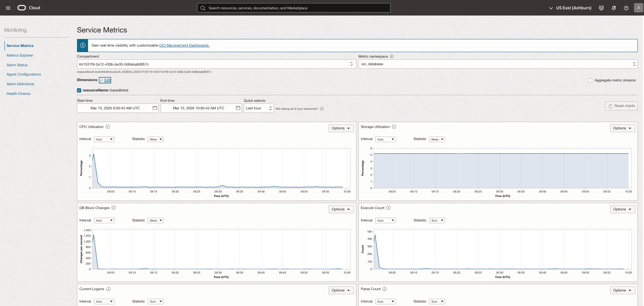This screenshot has height=306, width=644.
Task: Open Storage Utilization Statistic dropdown
Action: click(438, 139)
